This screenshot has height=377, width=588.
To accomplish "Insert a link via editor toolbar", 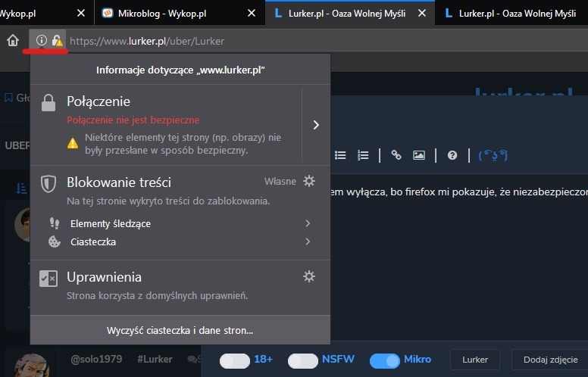I will click(x=396, y=154).
